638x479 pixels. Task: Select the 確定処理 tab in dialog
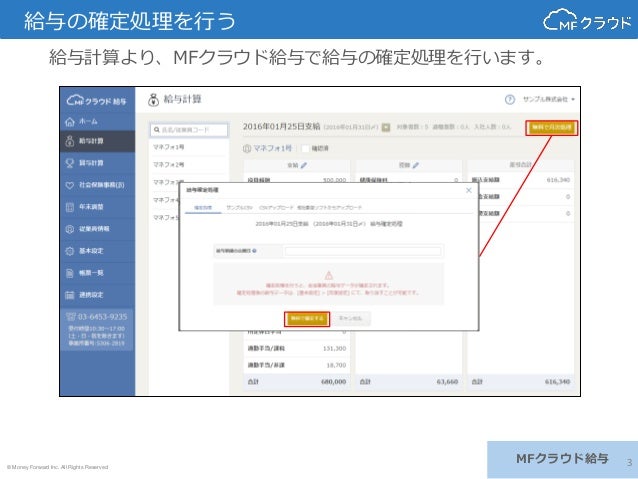[x=203, y=208]
